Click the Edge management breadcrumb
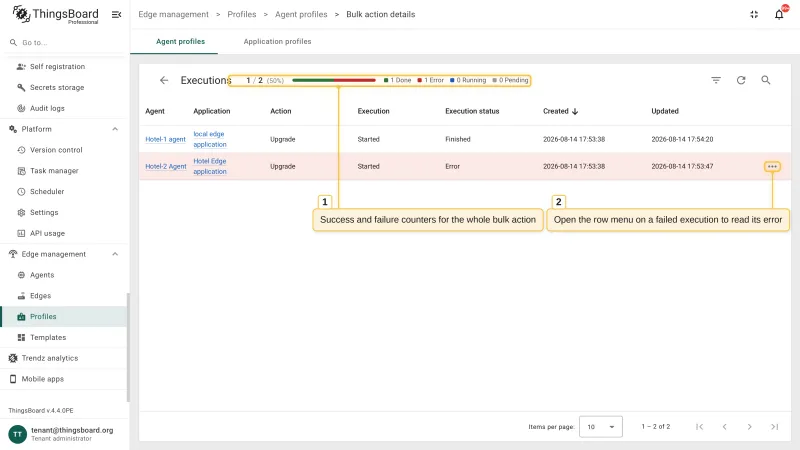800x450 pixels. 173,14
